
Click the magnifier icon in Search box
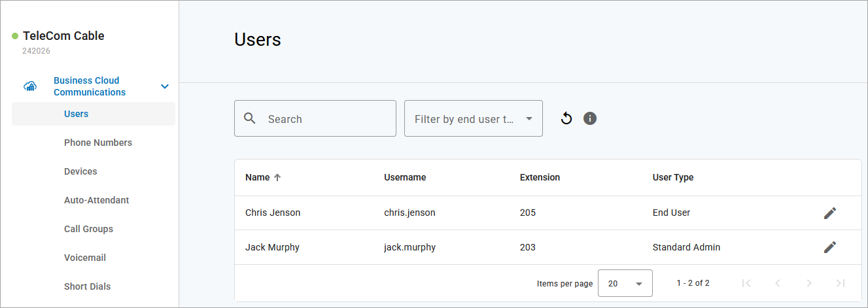[250, 118]
